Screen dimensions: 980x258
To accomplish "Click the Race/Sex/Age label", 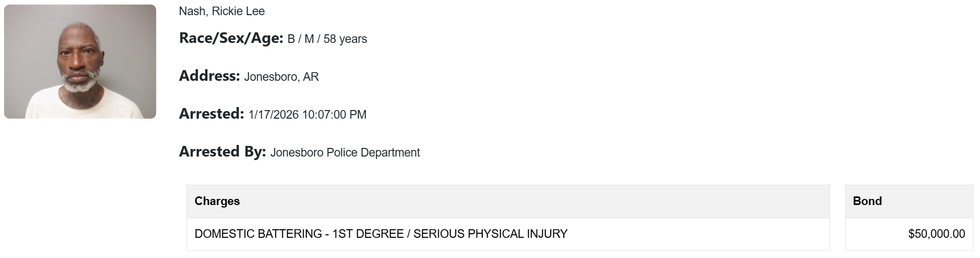I will pos(231,38).
